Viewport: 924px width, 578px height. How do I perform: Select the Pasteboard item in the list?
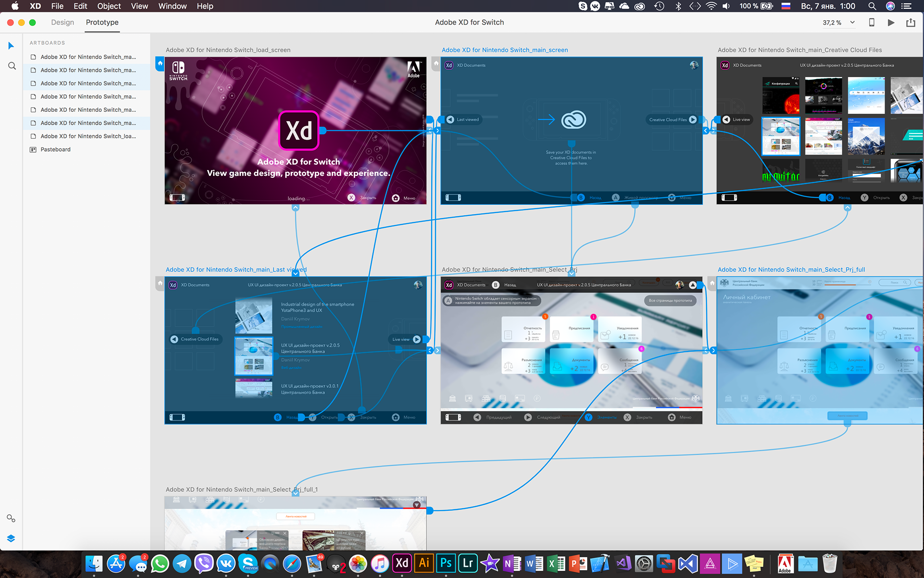[87, 149]
